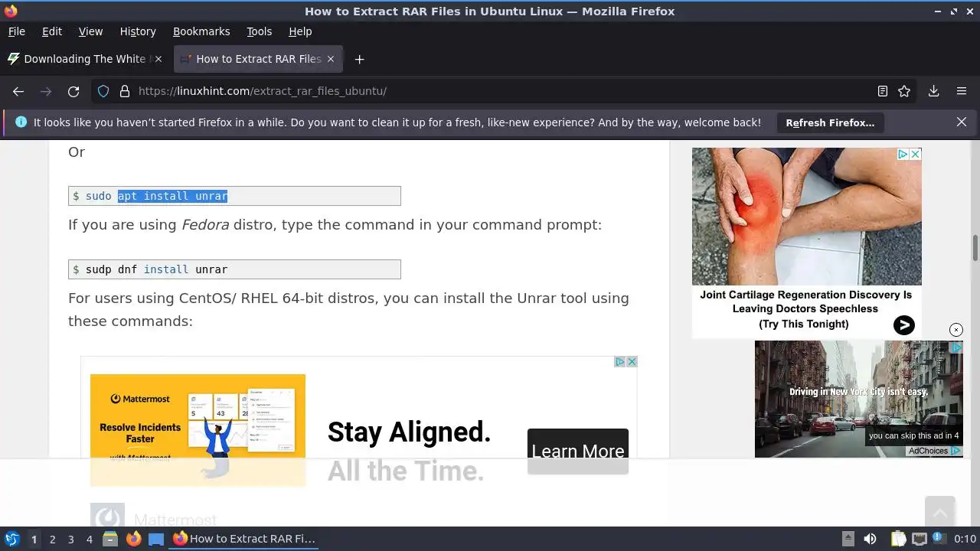This screenshot has width=980, height=551.
Task: Open the downloads panel
Action: (934, 91)
